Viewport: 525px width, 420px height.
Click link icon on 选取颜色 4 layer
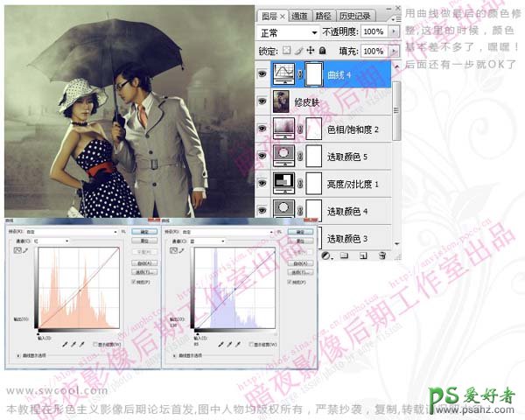(300, 211)
